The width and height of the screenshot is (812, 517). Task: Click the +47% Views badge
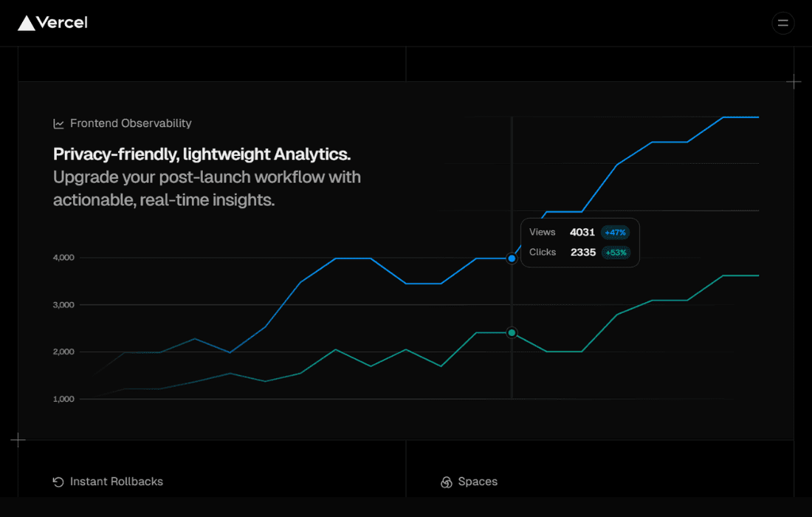click(x=615, y=233)
